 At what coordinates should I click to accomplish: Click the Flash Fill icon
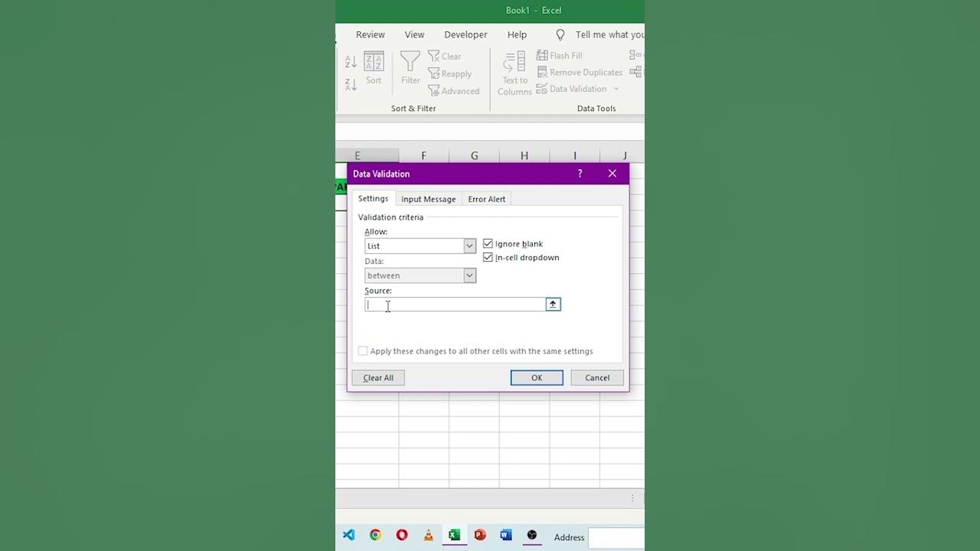[x=542, y=56]
